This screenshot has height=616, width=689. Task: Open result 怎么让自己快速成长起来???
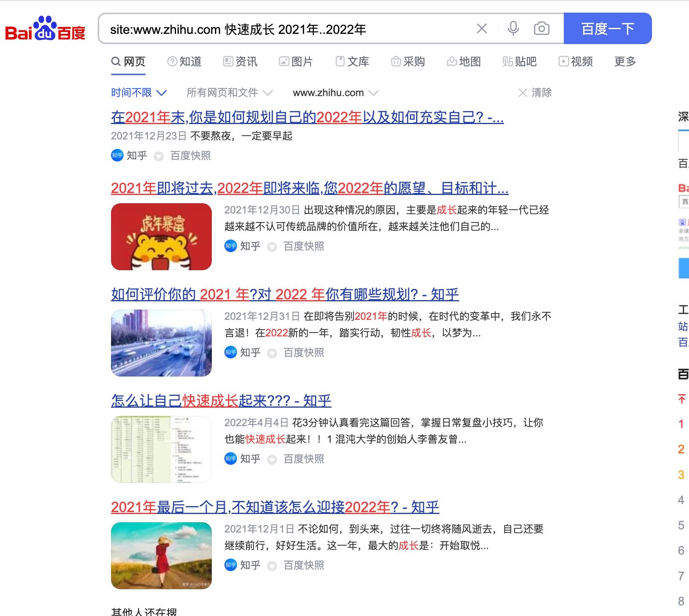point(220,401)
